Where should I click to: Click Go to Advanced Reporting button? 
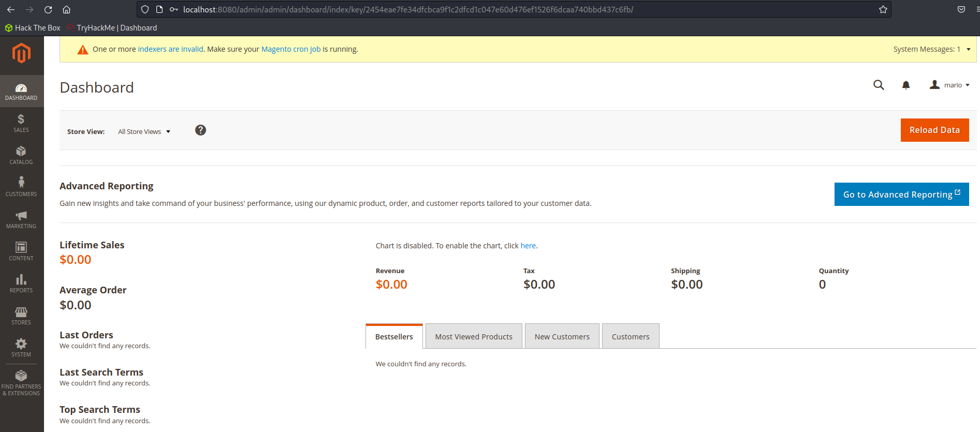(x=901, y=195)
